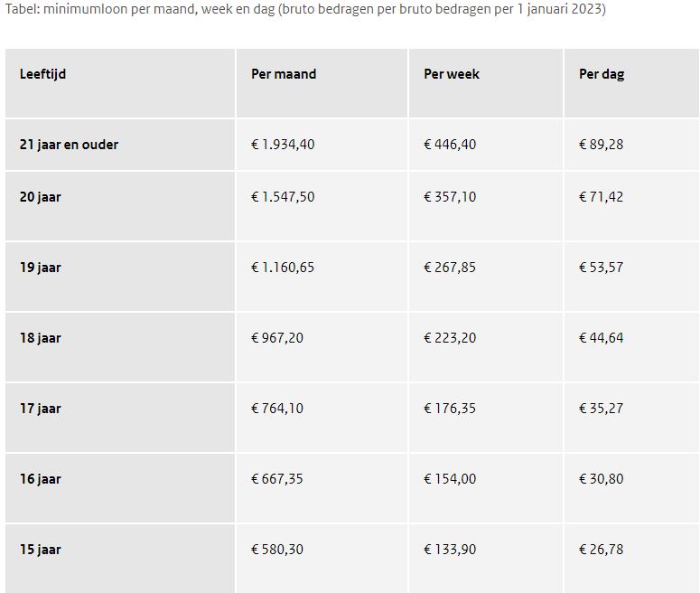Screen dimensions: 700x593
Task: Click the Per maand column header
Action: [284, 74]
